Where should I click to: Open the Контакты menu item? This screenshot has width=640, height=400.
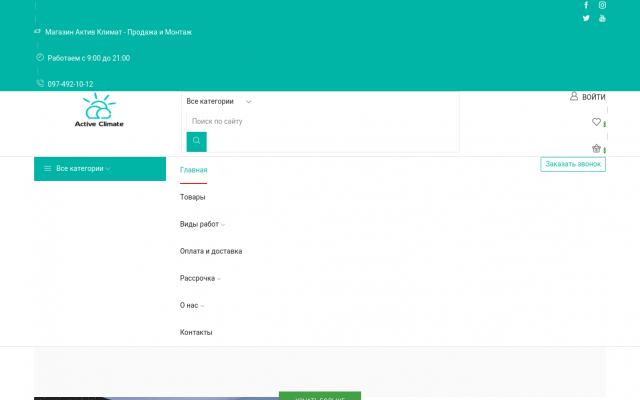[196, 332]
